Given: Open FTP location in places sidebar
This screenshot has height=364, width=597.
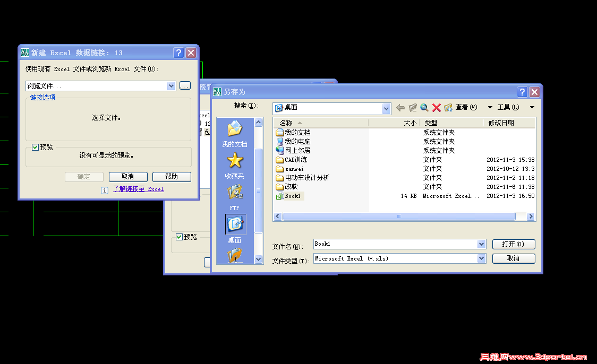Looking at the screenshot, I should (x=235, y=197).
